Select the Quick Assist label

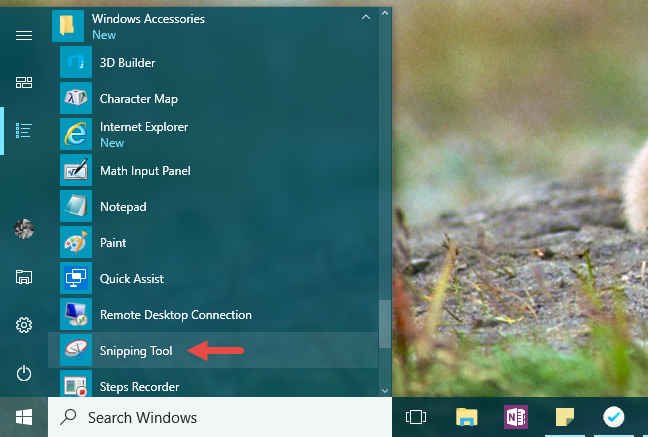(132, 279)
